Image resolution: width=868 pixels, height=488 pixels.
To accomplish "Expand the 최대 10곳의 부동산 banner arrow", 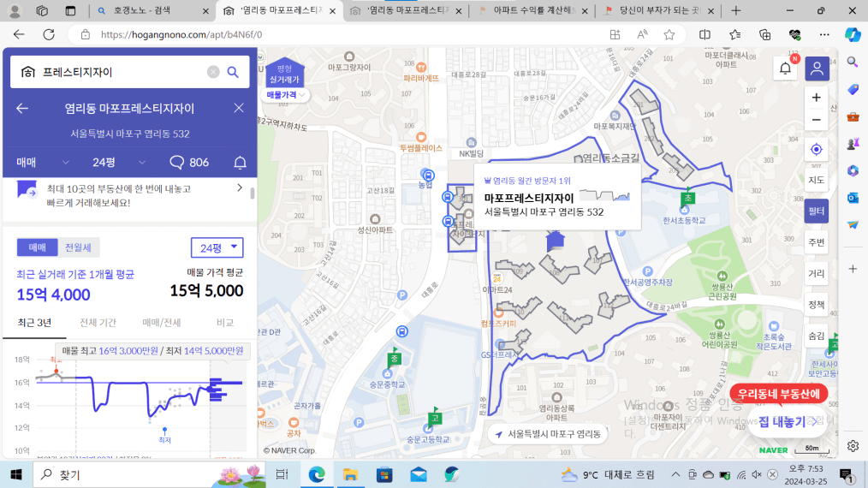I will tap(240, 187).
